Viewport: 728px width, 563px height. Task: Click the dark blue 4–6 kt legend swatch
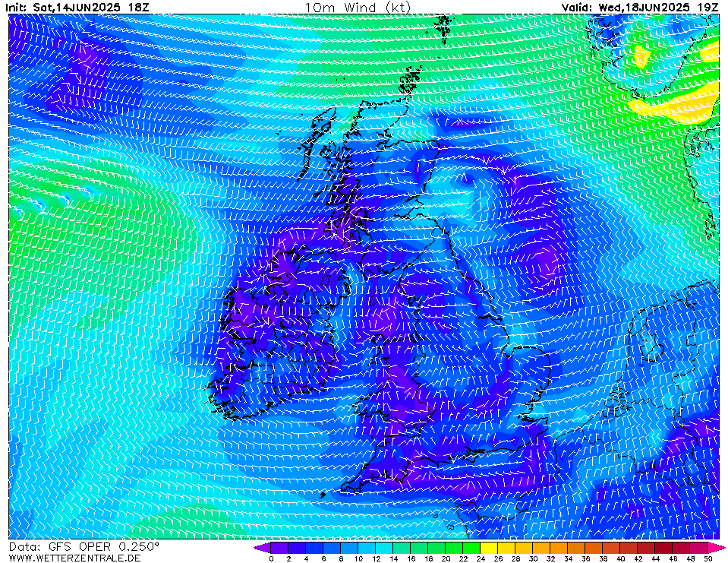click(314, 548)
